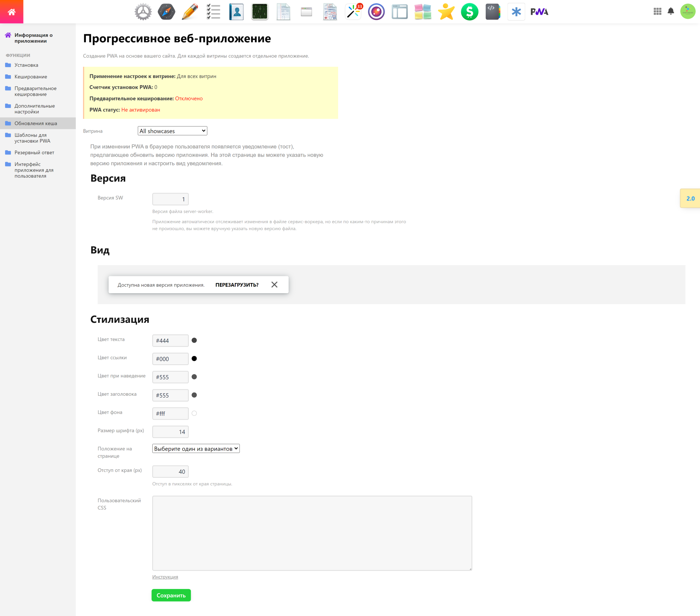The image size is (700, 616).
Task: Open the magic wand icon with 33 badge
Action: pos(353,12)
